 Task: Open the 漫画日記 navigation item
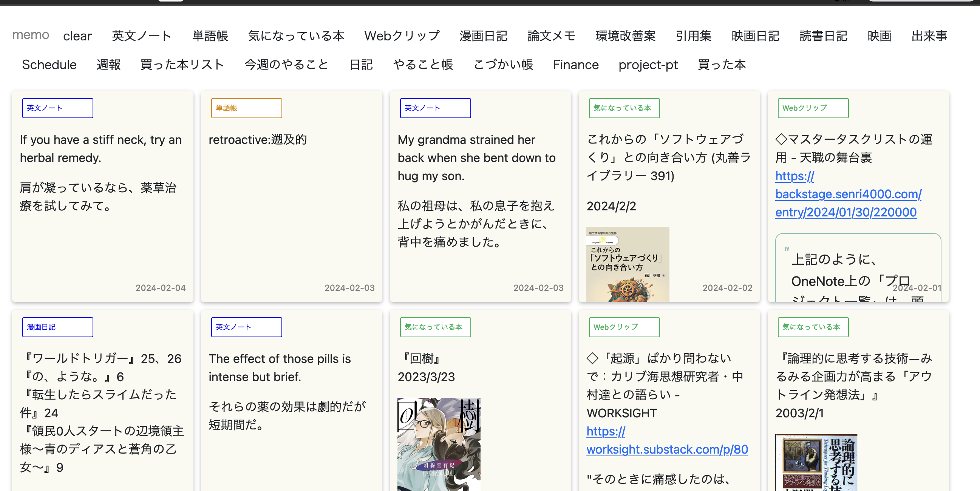point(483,36)
